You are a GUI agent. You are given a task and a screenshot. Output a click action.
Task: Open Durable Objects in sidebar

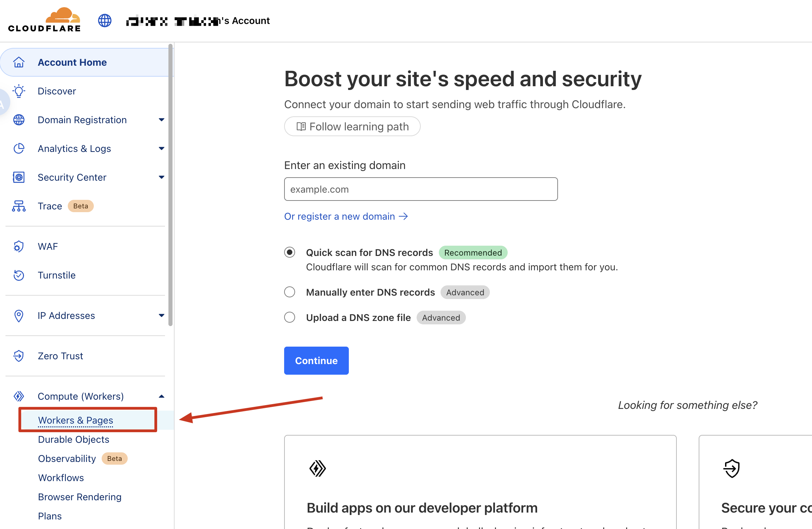tap(74, 439)
